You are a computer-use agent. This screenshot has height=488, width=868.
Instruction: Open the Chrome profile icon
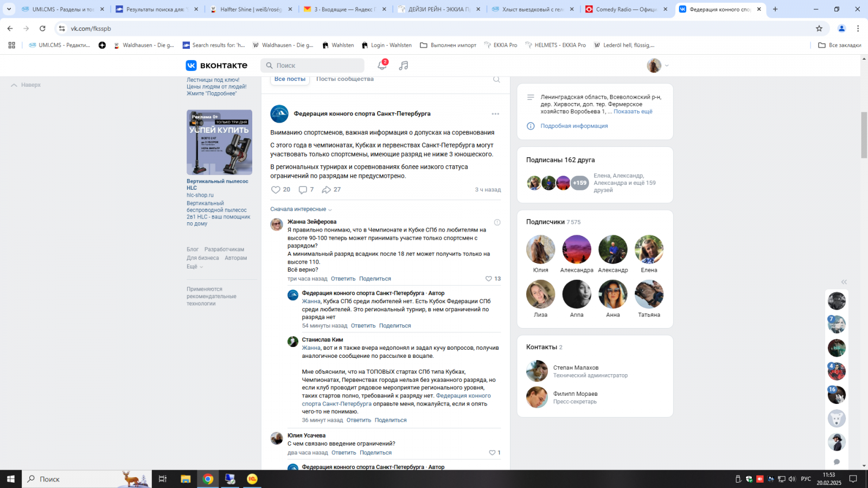(x=841, y=28)
